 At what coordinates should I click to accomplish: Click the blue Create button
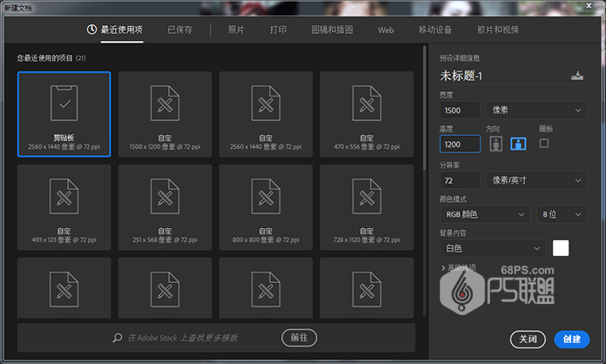(571, 340)
